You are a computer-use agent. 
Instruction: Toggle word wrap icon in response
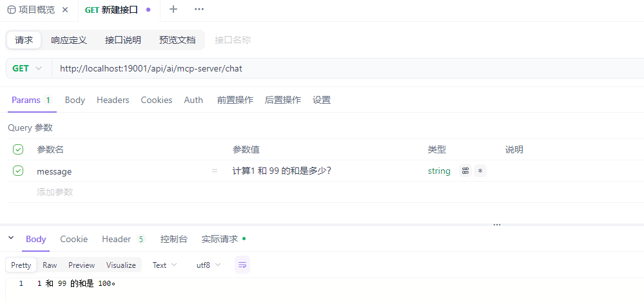pyautogui.click(x=242, y=265)
